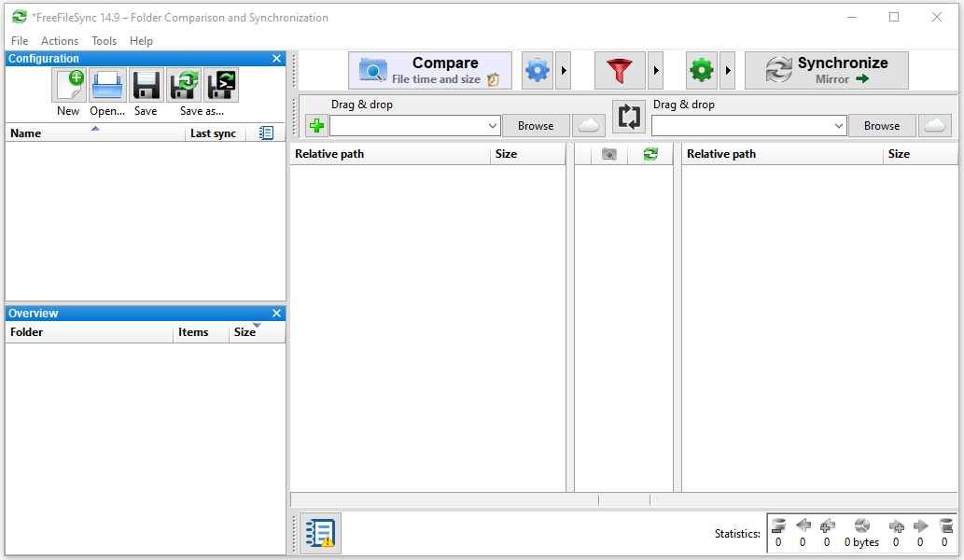The width and height of the screenshot is (964, 560).
Task: Open a configuration with Open... icon
Action: coord(107,85)
